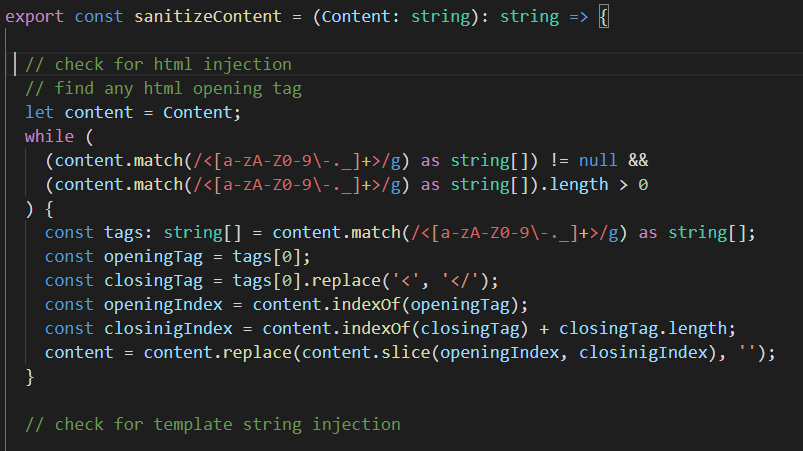Click the 'find any html opening tag' comment
The height and width of the screenshot is (451, 803).
pyautogui.click(x=163, y=89)
